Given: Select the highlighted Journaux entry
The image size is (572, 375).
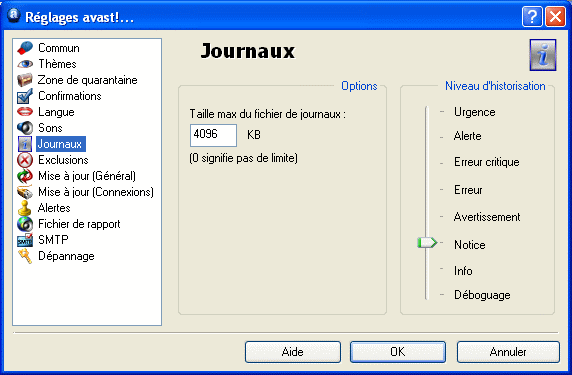Looking at the screenshot, I should tap(61, 144).
